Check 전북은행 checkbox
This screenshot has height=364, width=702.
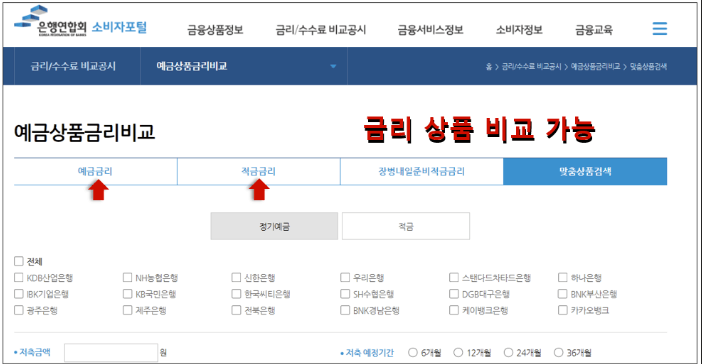(x=236, y=310)
